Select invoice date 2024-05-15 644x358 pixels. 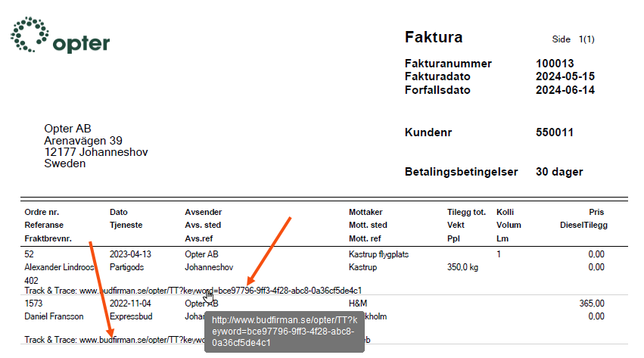565,76
